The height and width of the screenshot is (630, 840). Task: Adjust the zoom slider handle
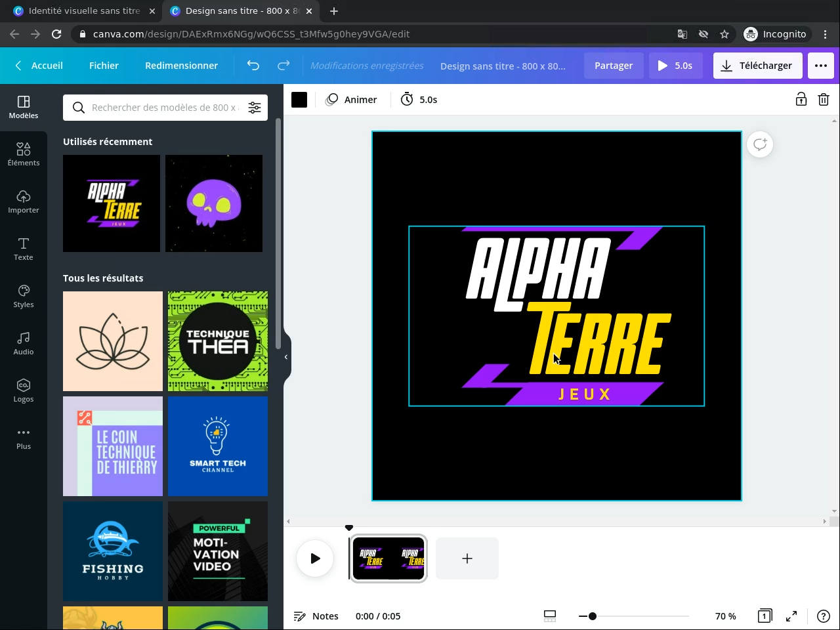(x=592, y=616)
